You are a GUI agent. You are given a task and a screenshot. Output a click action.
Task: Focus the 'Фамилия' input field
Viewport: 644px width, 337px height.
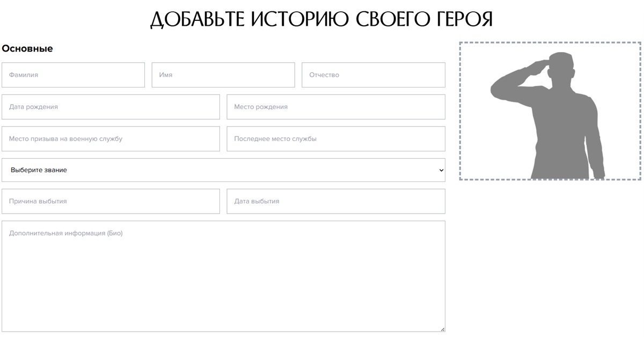pyautogui.click(x=73, y=75)
